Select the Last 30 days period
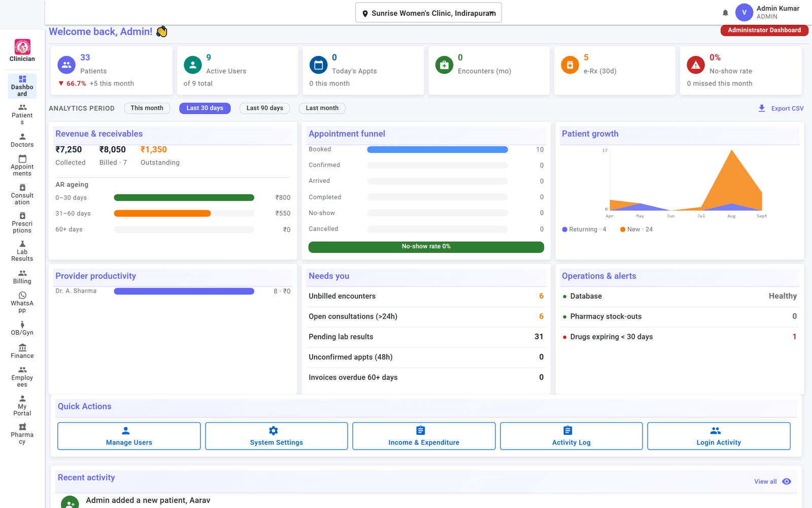Viewport: 812px width, 508px height. [205, 108]
